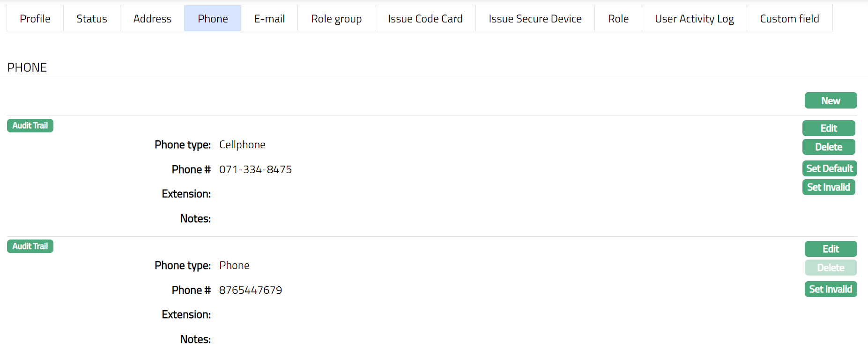Go to the Address tab
The width and height of the screenshot is (868, 356).
[152, 19]
